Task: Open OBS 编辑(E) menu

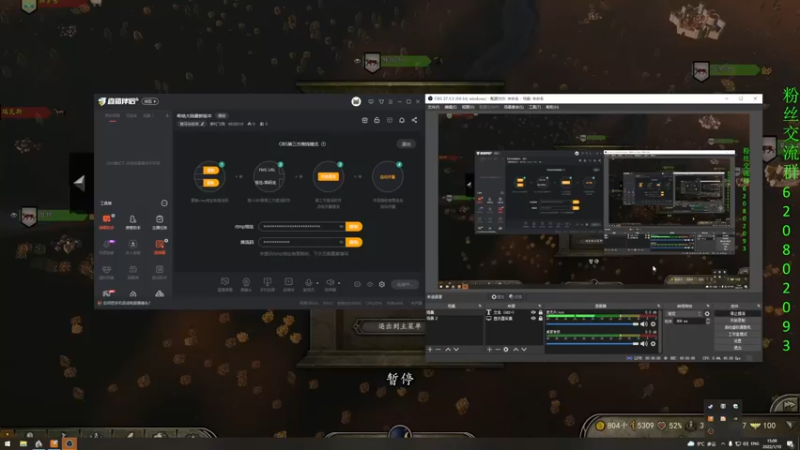Action: click(x=451, y=107)
